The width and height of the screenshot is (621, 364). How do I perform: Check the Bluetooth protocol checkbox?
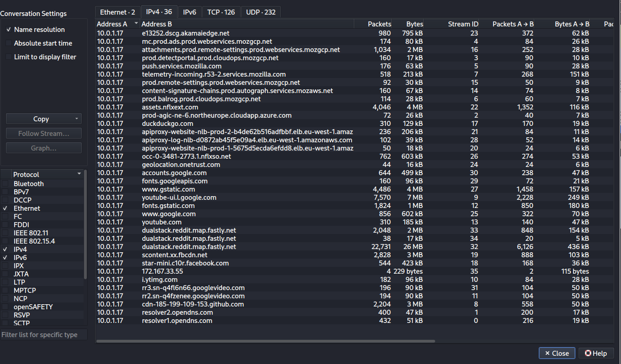coord(5,183)
